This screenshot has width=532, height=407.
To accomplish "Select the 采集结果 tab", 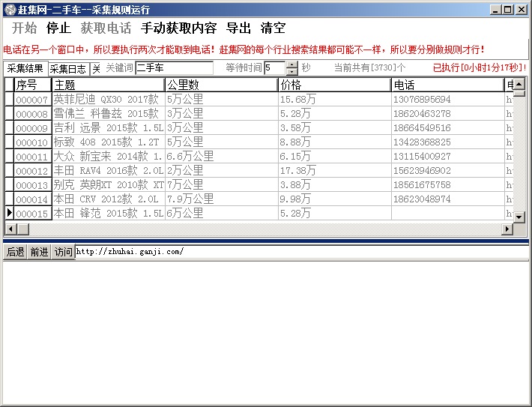I will tap(25, 68).
